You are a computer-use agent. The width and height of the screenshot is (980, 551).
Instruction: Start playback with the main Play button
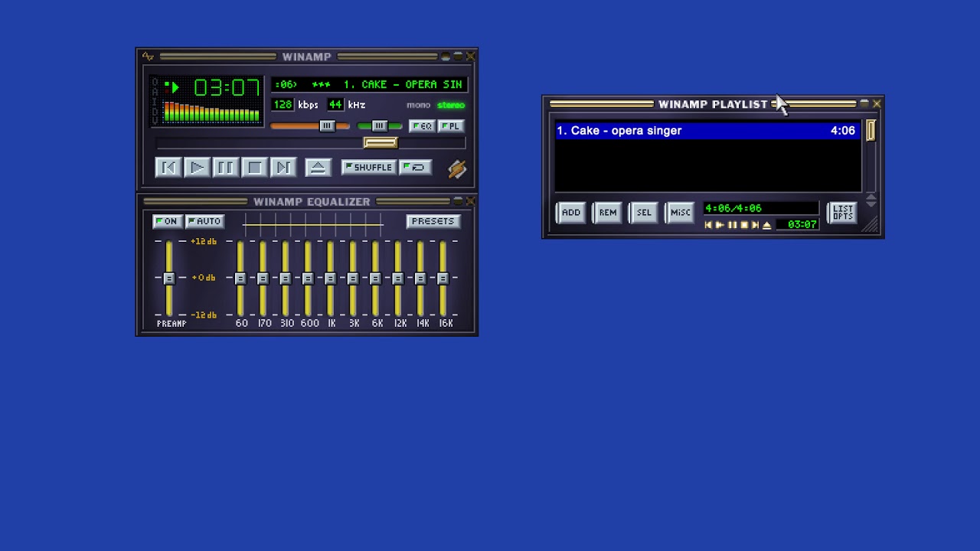pos(197,168)
